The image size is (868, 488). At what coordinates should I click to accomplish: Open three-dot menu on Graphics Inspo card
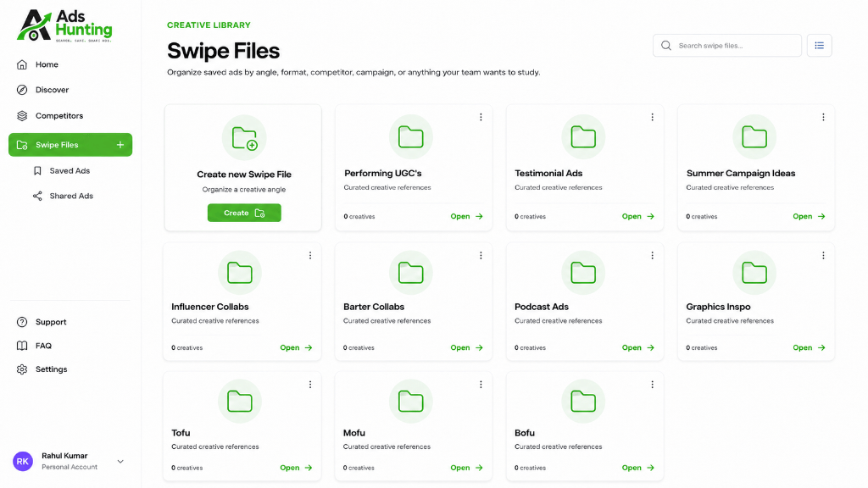pyautogui.click(x=823, y=255)
